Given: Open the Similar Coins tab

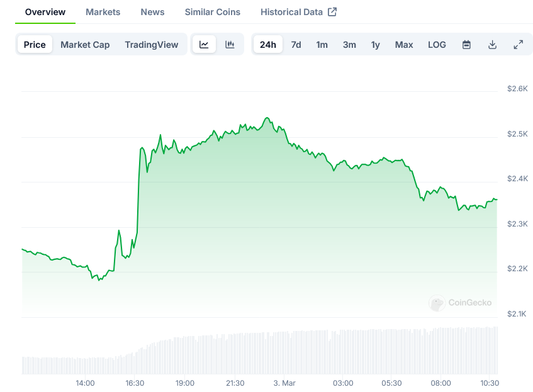Looking at the screenshot, I should pos(213,12).
